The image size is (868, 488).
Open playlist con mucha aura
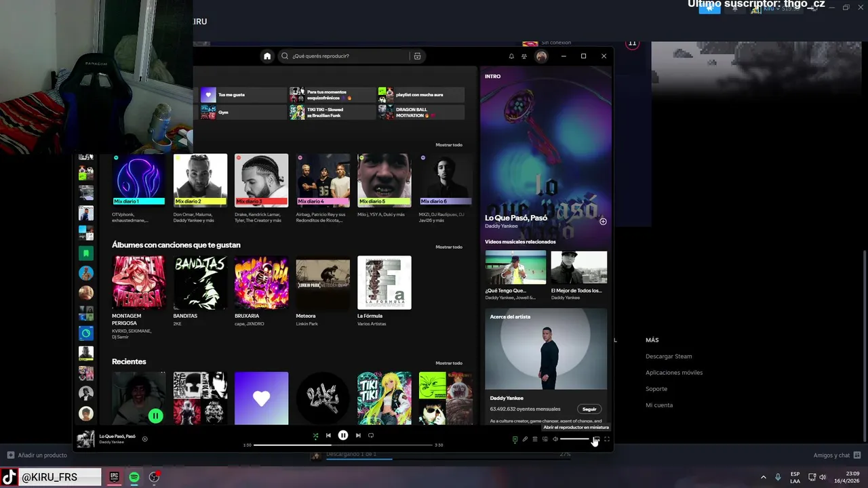tap(421, 95)
